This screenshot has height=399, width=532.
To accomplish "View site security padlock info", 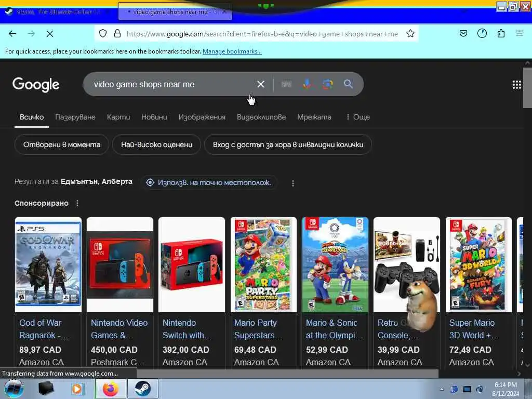I will tap(117, 34).
